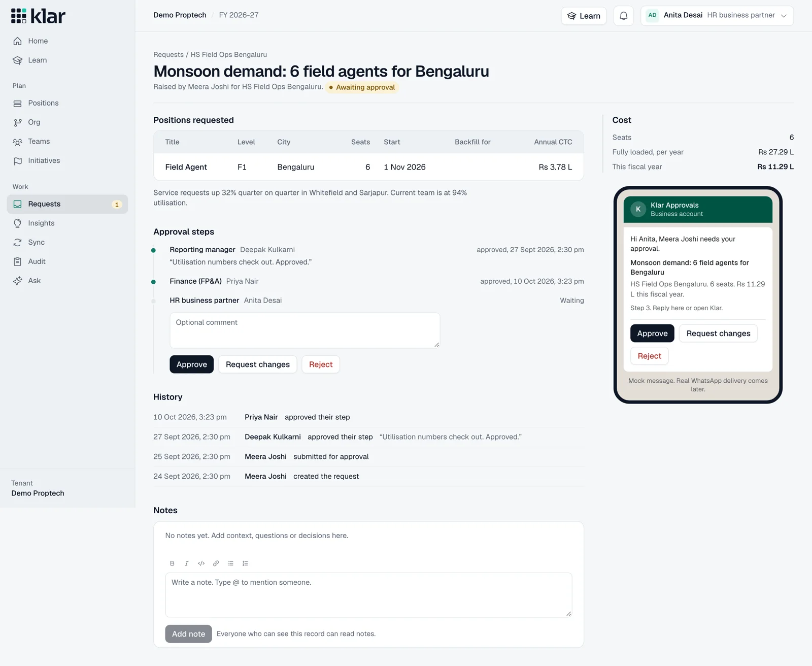Open the Requests breadcrumb link
812x666 pixels.
[x=168, y=55]
